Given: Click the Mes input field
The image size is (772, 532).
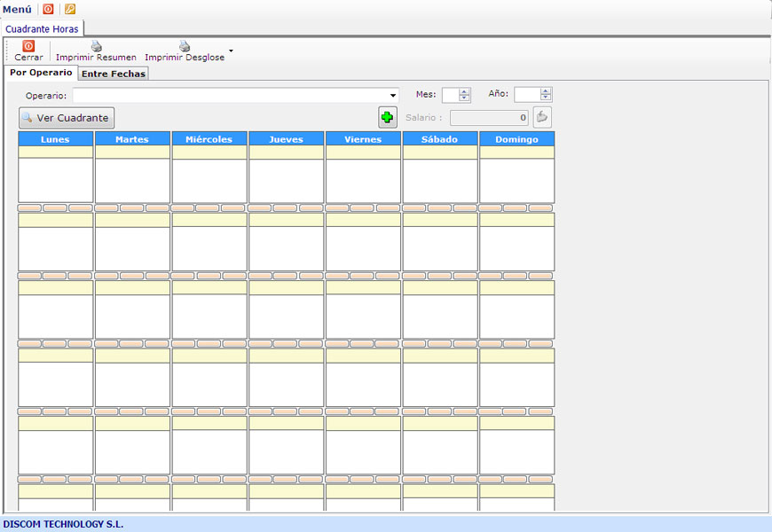Looking at the screenshot, I should coord(450,95).
